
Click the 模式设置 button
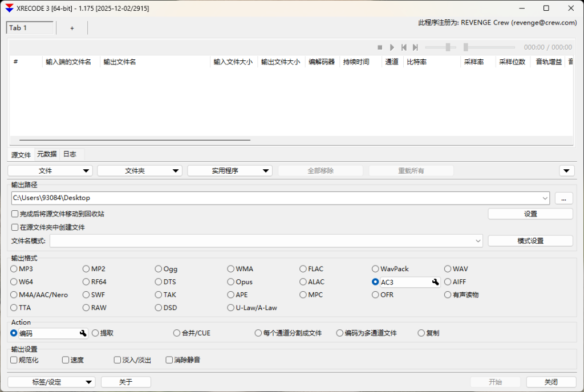[530, 240]
